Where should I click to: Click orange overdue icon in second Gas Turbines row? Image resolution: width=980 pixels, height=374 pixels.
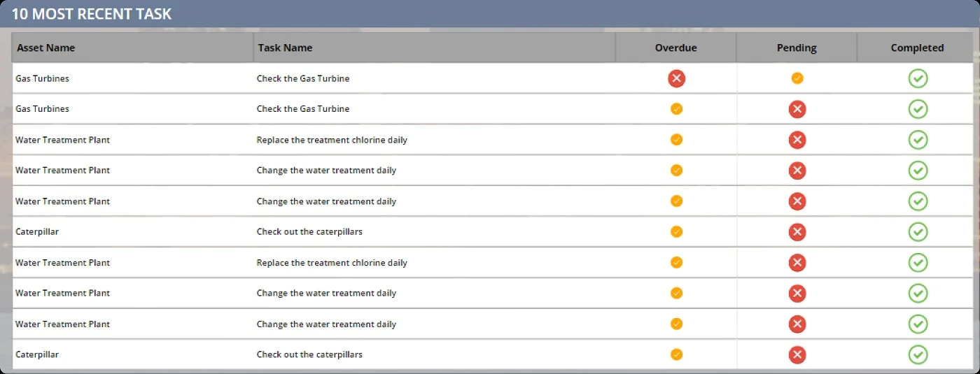coord(676,109)
